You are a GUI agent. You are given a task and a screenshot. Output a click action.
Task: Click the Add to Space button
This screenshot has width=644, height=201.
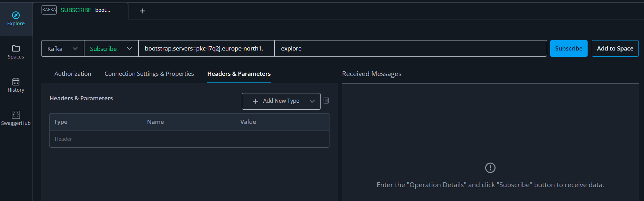coord(615,48)
